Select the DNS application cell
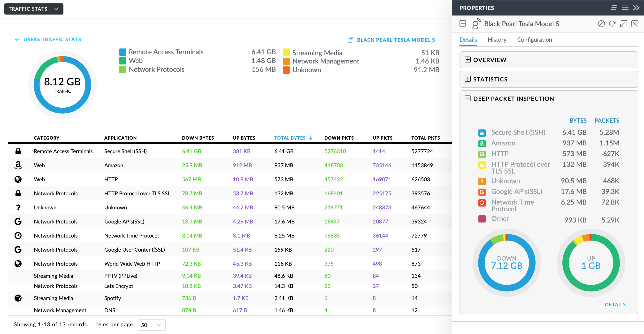This screenshot has width=644, height=334. click(110, 310)
